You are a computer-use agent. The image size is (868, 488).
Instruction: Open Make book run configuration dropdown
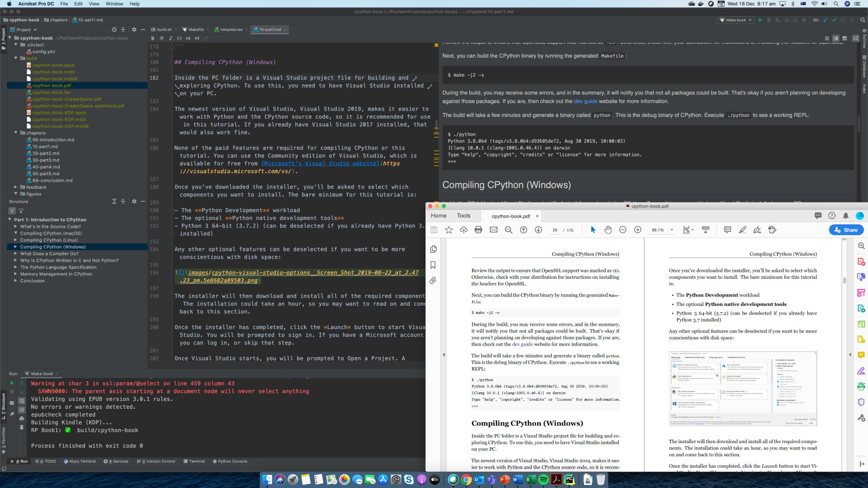point(736,20)
